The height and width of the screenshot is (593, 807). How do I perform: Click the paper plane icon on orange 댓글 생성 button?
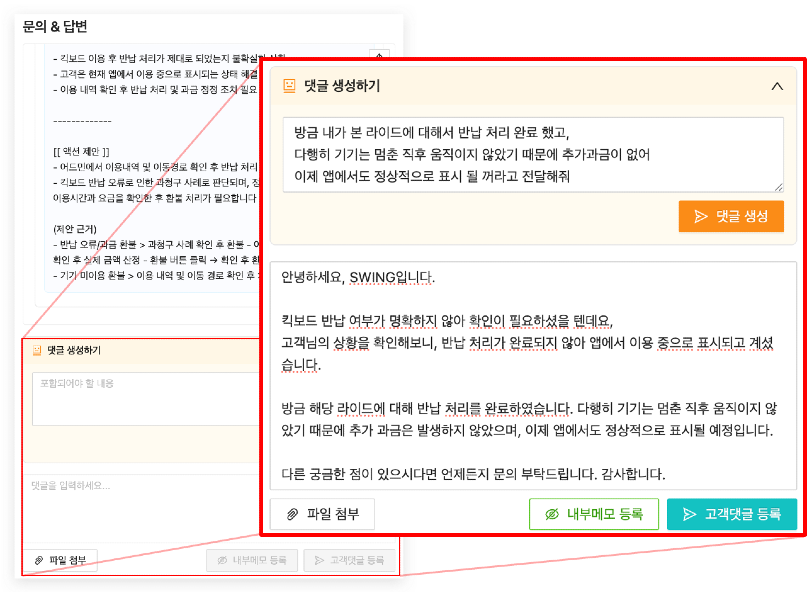[x=700, y=216]
